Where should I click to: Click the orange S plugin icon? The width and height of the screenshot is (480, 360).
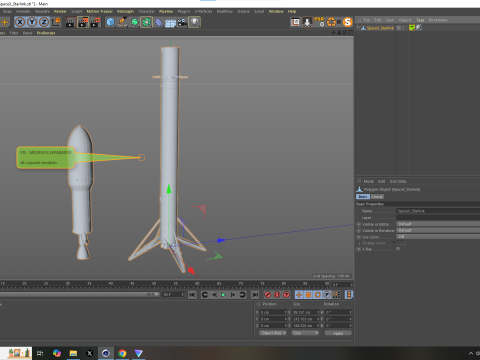click(347, 22)
